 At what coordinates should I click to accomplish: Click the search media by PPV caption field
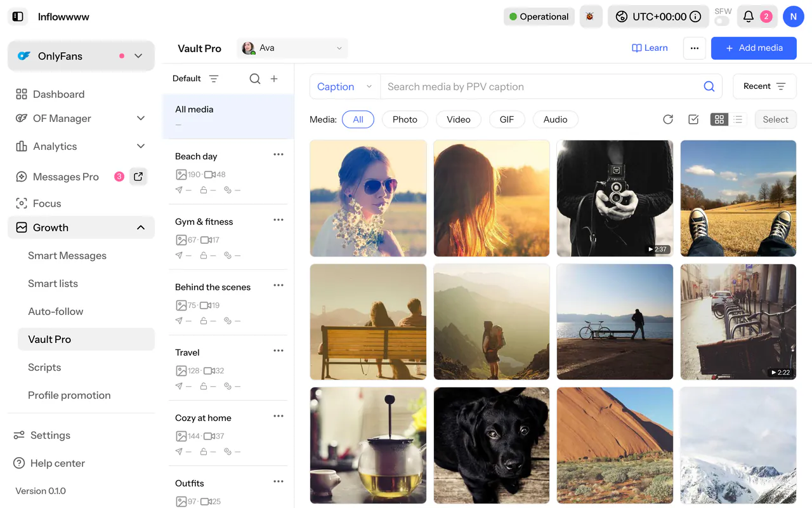click(541, 87)
